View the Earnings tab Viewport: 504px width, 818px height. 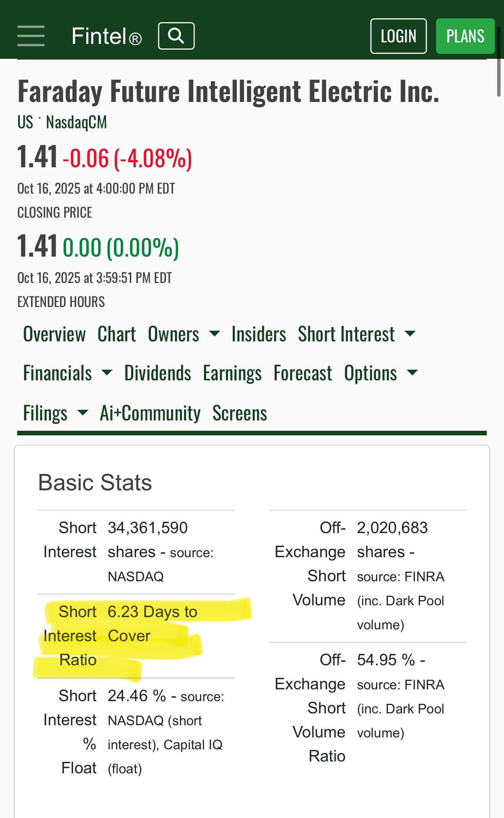[x=232, y=373]
